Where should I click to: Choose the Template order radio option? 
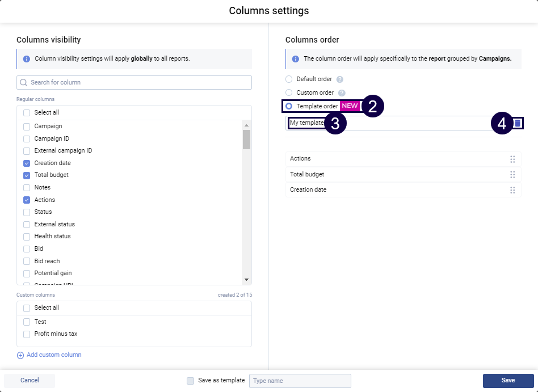(x=289, y=106)
